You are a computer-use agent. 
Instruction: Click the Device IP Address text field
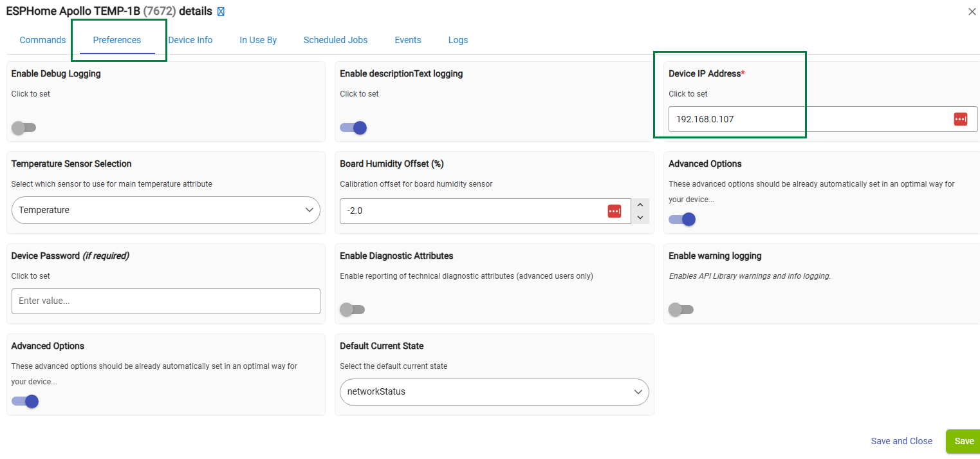(x=804, y=119)
